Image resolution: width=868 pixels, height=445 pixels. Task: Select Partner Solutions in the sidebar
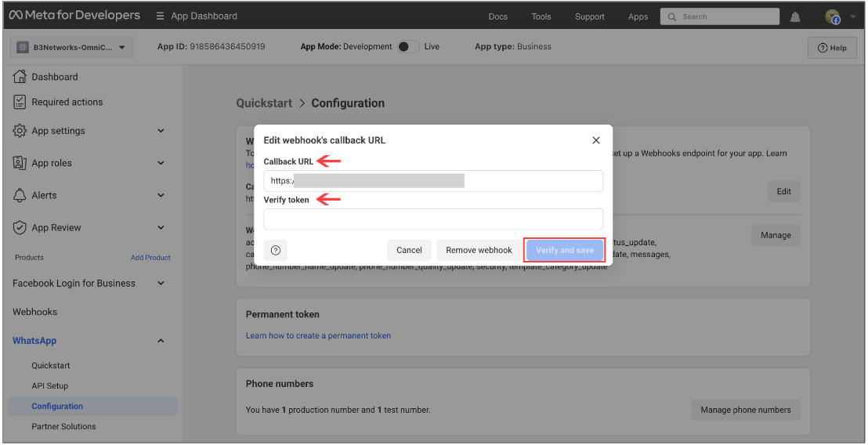(x=63, y=426)
